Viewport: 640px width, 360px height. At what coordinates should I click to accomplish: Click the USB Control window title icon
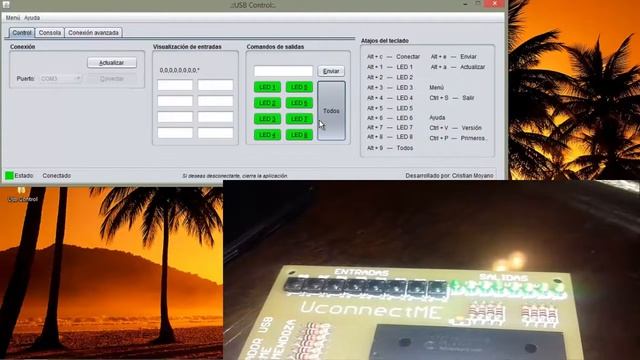[6, 4]
